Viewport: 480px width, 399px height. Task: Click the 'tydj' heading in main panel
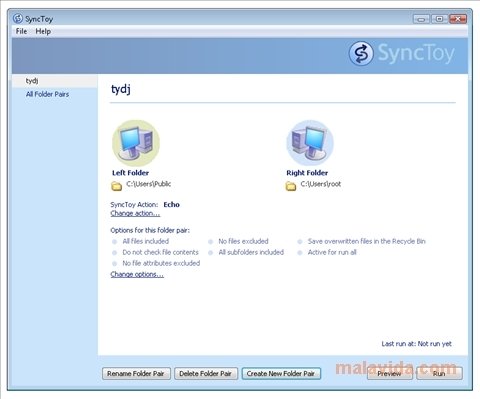click(x=121, y=89)
